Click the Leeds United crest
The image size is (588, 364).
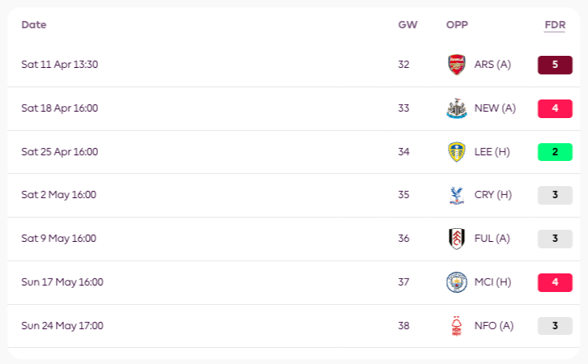456,152
